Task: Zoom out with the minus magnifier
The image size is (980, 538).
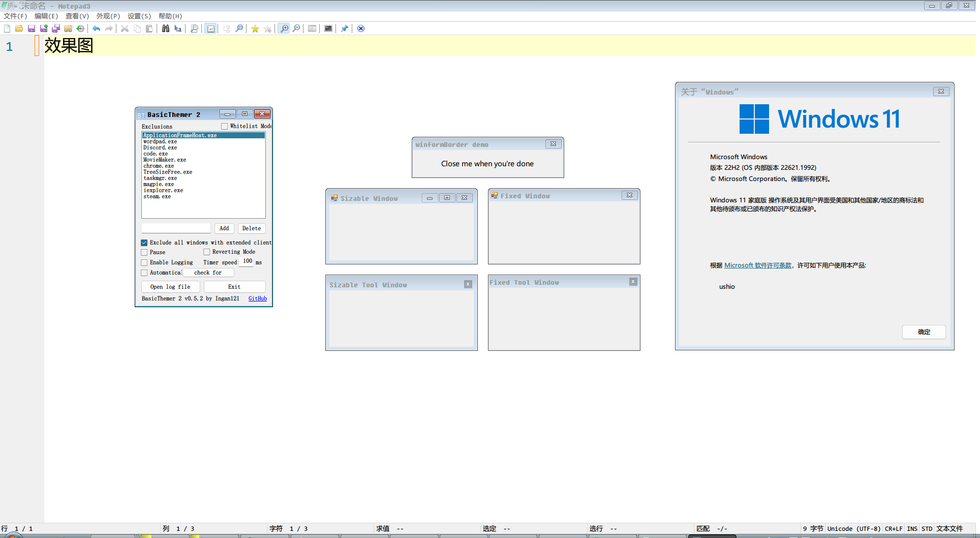Action: coord(296,28)
